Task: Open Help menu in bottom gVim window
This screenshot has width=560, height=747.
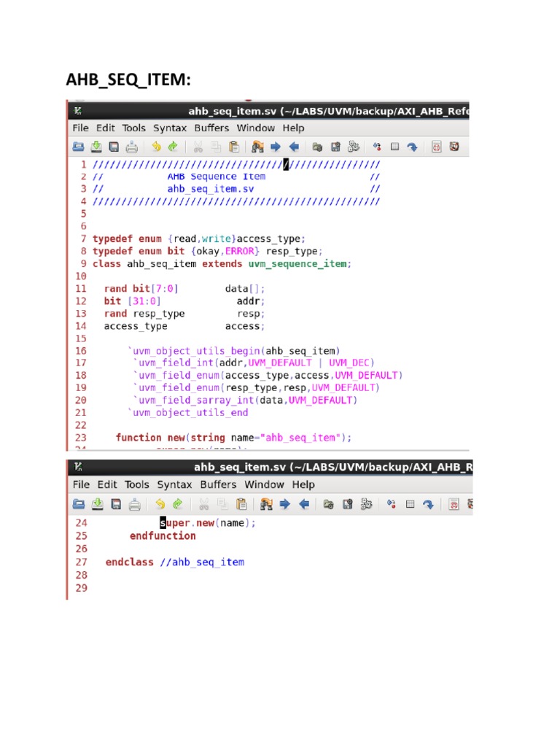Action: click(303, 485)
